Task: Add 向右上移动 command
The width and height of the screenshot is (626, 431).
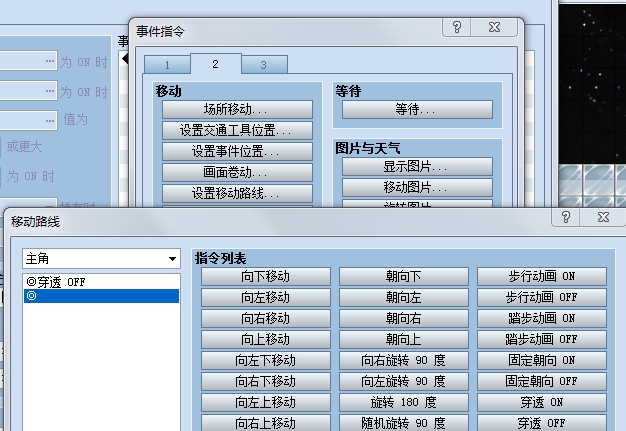Action: 266,423
